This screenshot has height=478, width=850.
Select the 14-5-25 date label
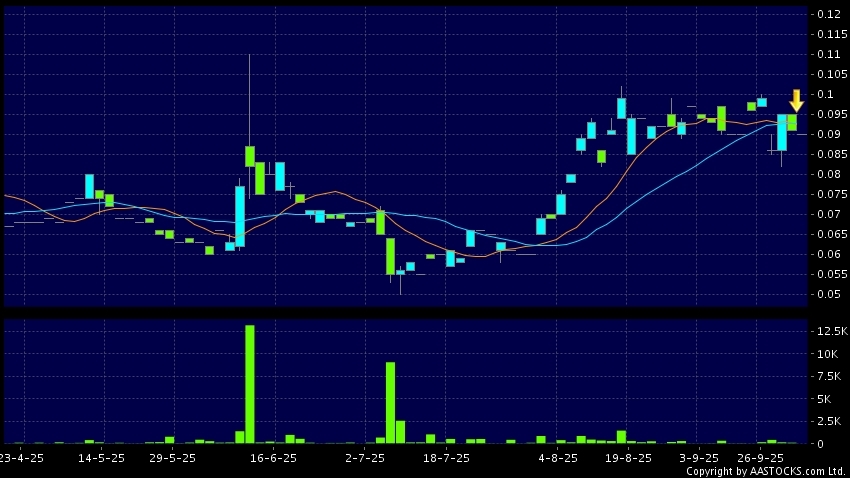click(102, 458)
